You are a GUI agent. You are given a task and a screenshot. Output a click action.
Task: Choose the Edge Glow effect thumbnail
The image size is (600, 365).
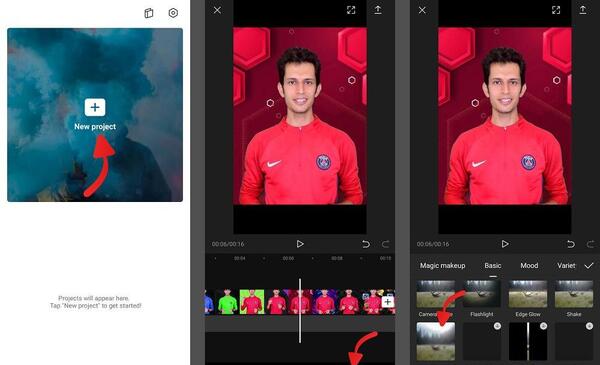tap(528, 294)
